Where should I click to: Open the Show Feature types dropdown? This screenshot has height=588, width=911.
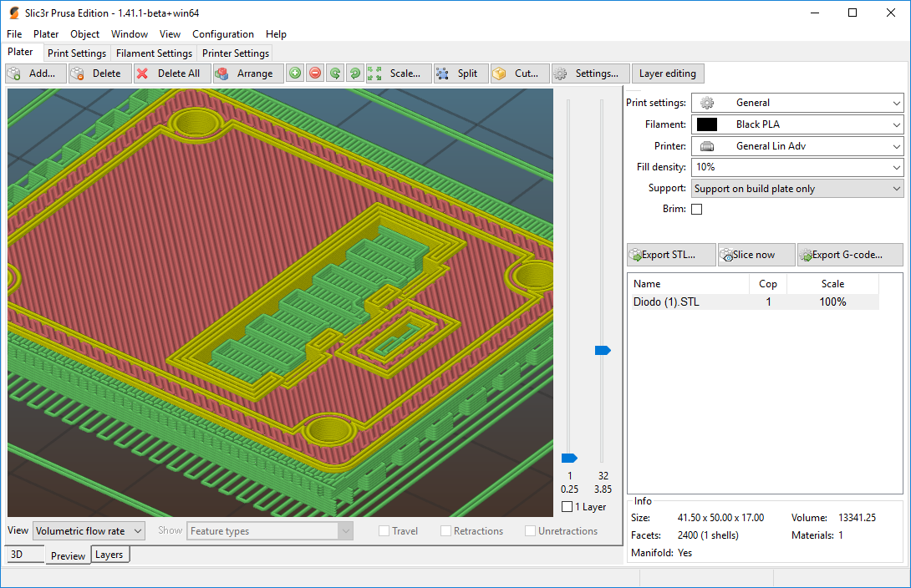(x=270, y=531)
